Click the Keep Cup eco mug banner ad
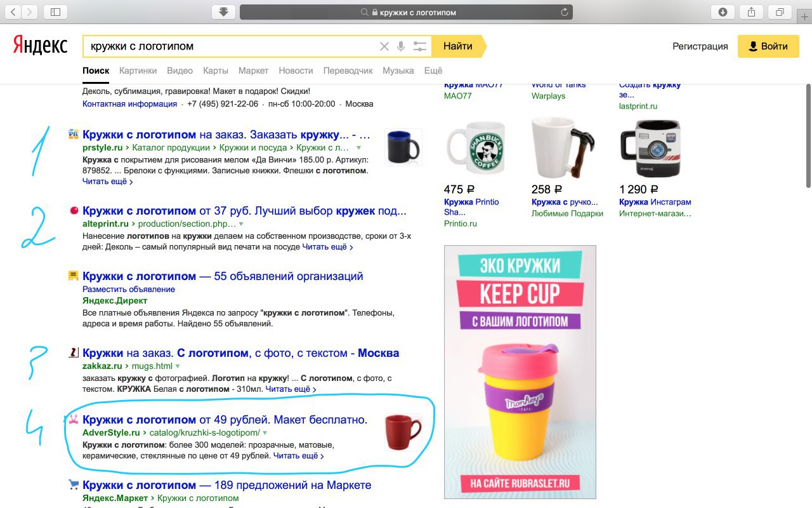 520,371
